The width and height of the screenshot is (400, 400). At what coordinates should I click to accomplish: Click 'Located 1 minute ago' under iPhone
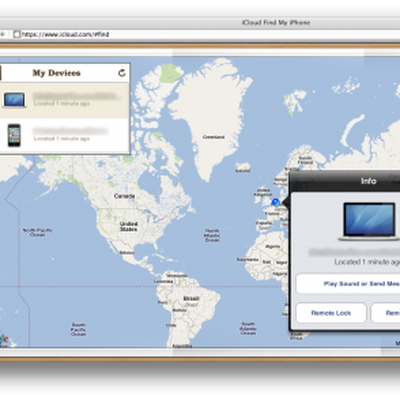[62, 139]
